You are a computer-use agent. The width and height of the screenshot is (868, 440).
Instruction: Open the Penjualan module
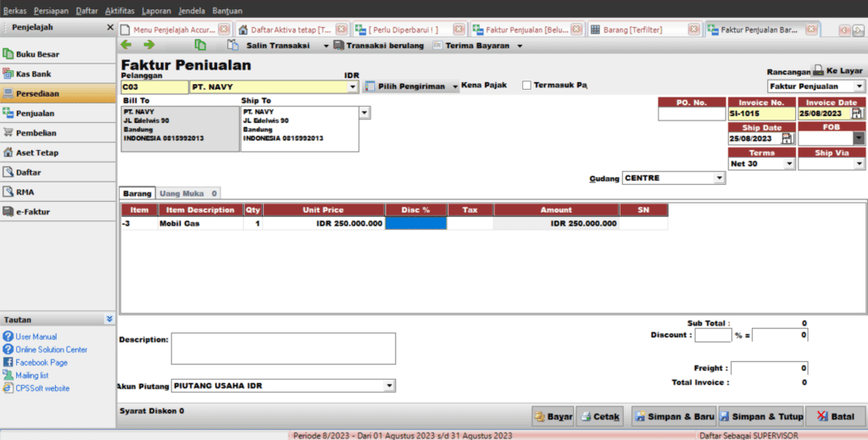(x=58, y=113)
